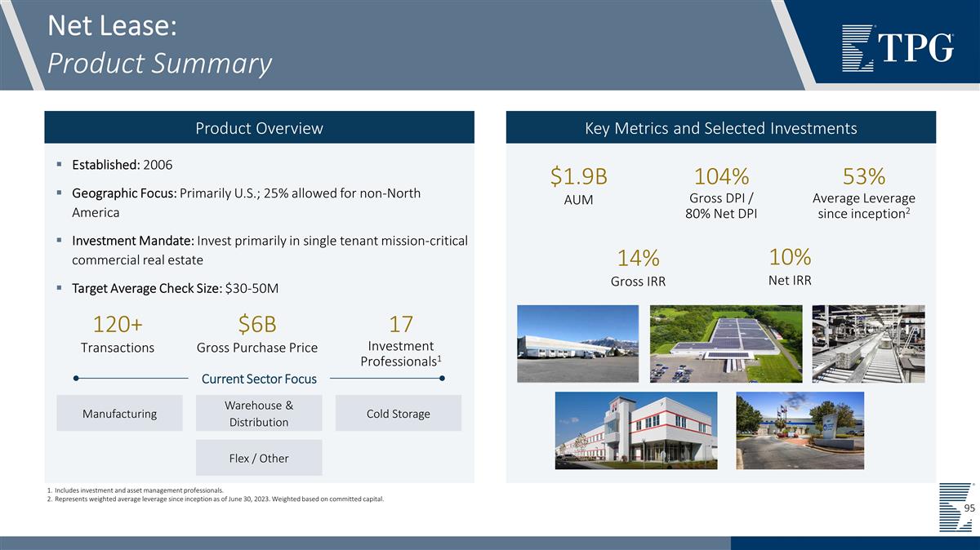Open the conveyor production line photo

coord(869,344)
